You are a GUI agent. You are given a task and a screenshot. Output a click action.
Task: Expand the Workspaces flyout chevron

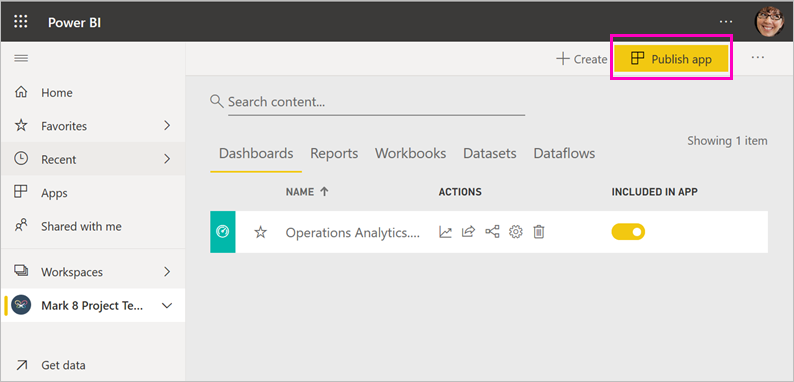pyautogui.click(x=167, y=272)
